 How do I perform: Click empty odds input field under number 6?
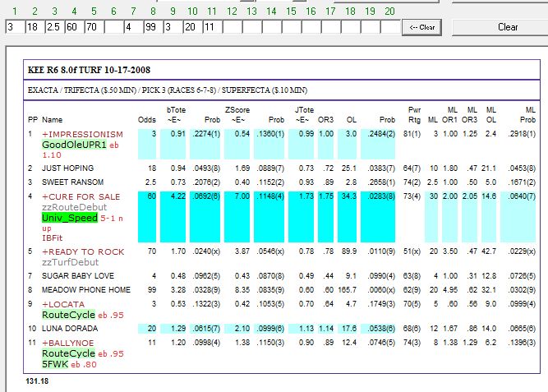(114, 27)
